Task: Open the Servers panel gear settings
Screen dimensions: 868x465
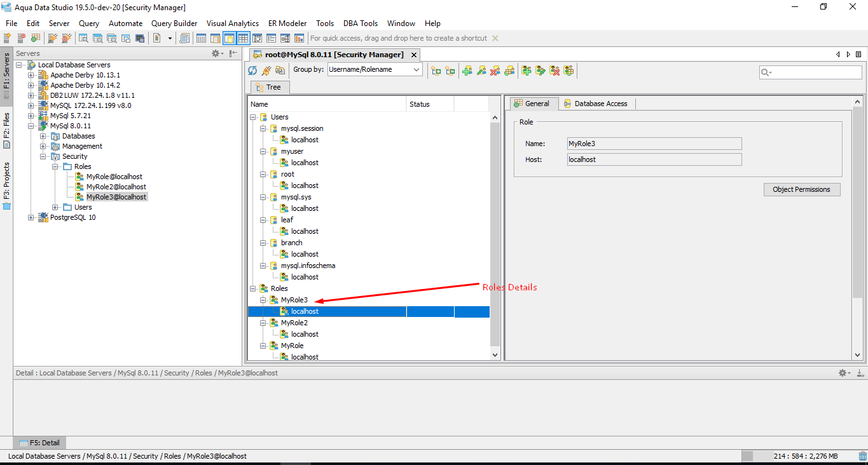Action: (217, 54)
